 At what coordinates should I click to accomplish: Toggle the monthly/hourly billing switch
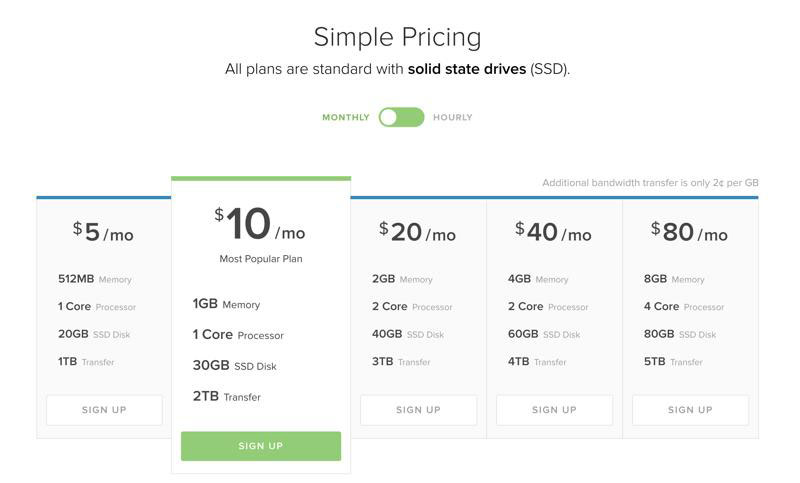point(401,117)
